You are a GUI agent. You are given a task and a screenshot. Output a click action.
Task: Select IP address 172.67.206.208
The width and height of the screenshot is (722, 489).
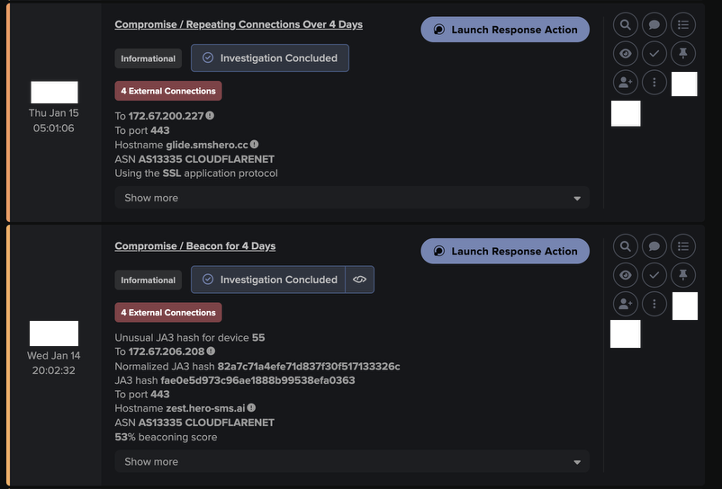point(166,352)
